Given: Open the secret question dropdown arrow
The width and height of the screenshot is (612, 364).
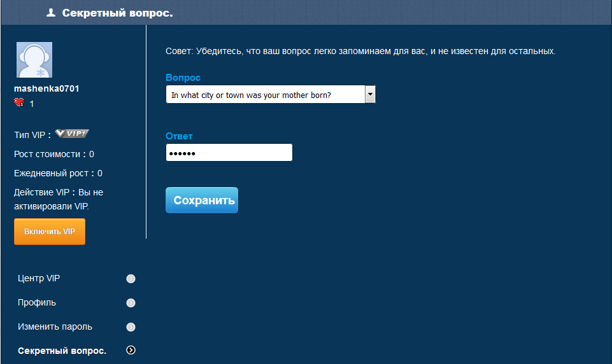Looking at the screenshot, I should (x=370, y=94).
